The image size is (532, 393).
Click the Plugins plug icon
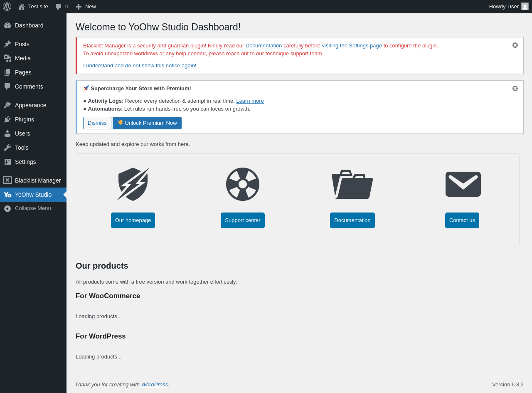point(7,119)
